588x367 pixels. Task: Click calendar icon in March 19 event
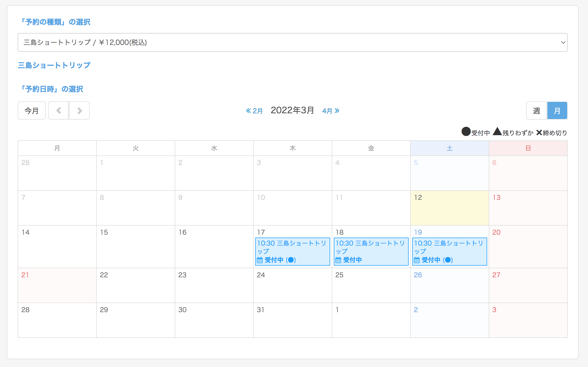(417, 260)
